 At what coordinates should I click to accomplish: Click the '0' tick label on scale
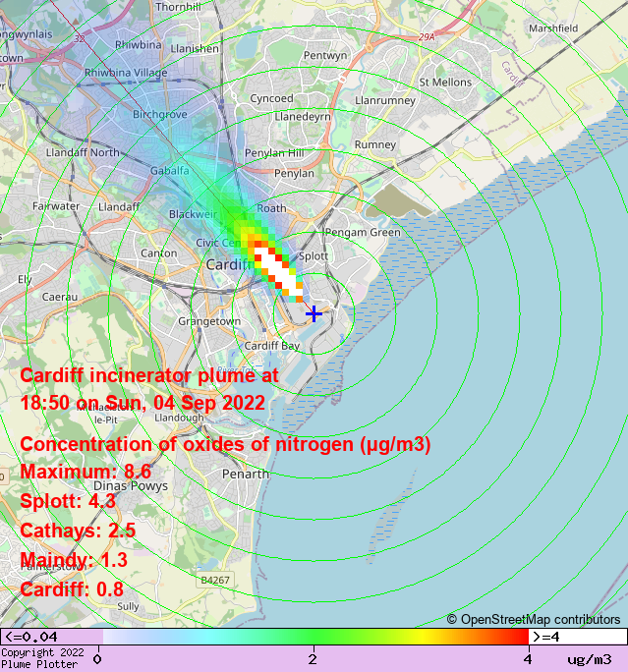(97, 659)
